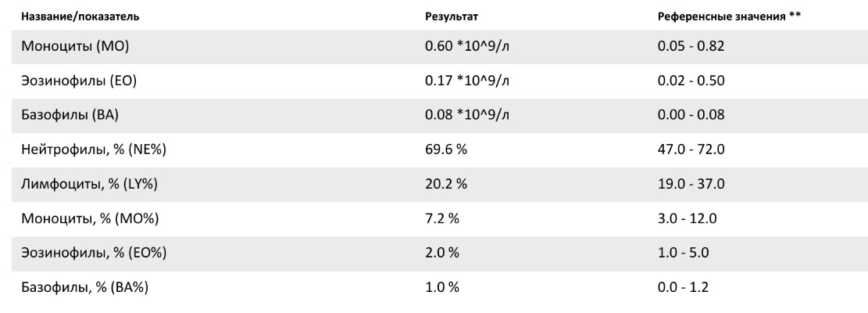Click the Результат column header
The height and width of the screenshot is (313, 868).
pos(447,16)
